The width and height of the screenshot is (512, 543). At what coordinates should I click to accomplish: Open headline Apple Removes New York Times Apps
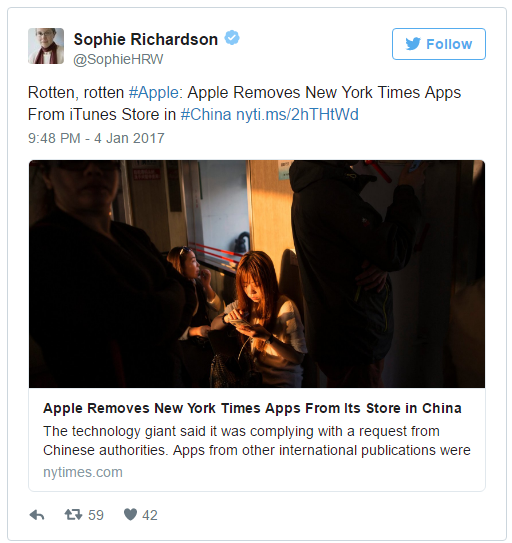click(252, 408)
